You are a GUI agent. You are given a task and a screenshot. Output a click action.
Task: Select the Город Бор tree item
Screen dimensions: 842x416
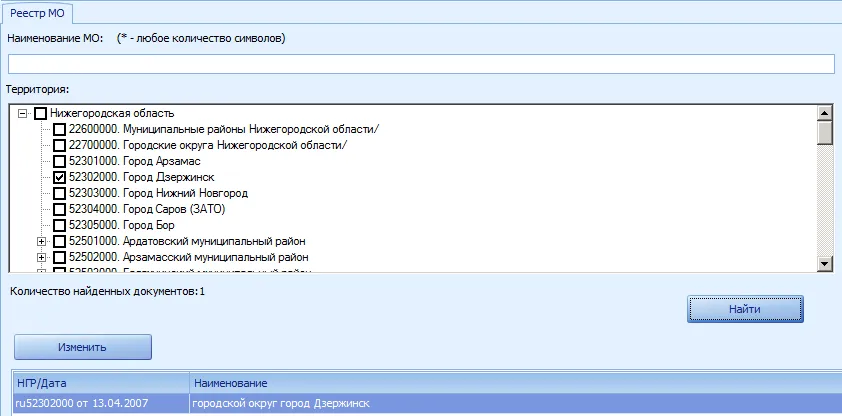(121, 225)
